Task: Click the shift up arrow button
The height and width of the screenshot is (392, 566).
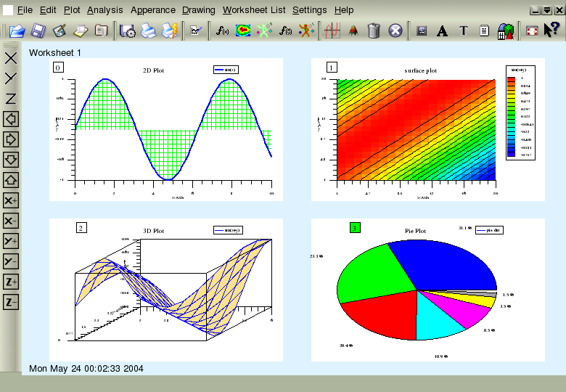Action: coord(11,180)
